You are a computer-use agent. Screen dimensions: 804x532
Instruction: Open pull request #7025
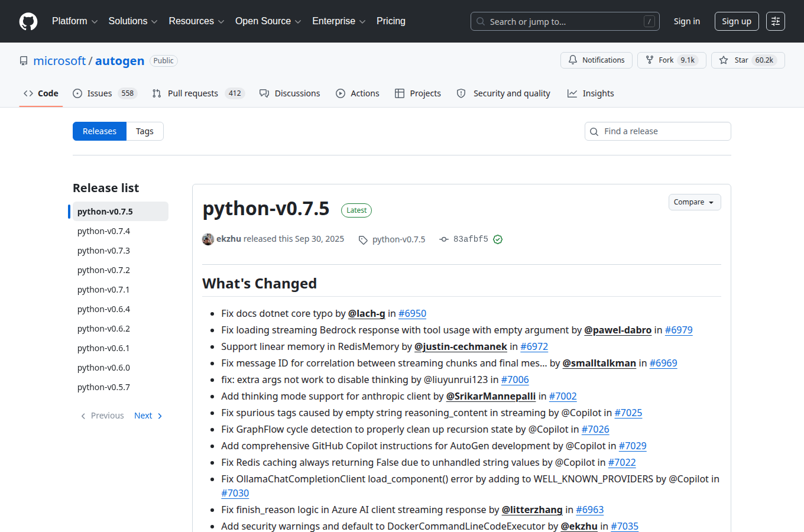[x=628, y=413]
